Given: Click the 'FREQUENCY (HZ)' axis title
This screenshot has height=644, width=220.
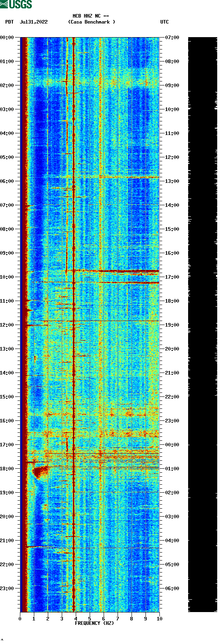Looking at the screenshot, I should click(x=94, y=623).
